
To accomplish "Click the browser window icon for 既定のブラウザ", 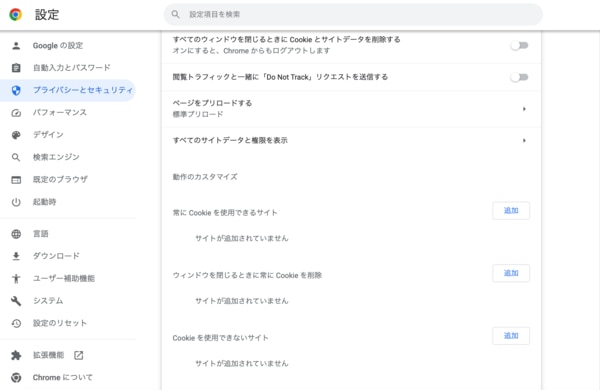I will point(16,179).
